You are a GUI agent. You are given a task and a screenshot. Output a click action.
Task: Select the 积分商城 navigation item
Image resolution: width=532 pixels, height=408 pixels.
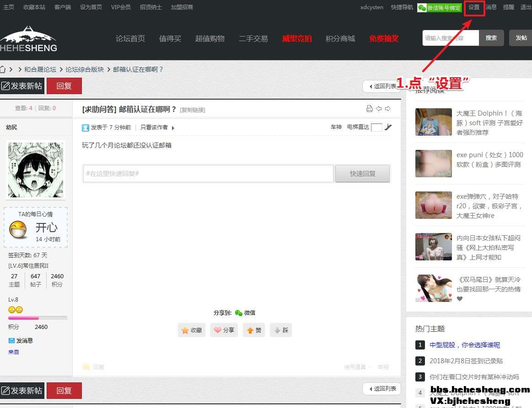coord(340,38)
